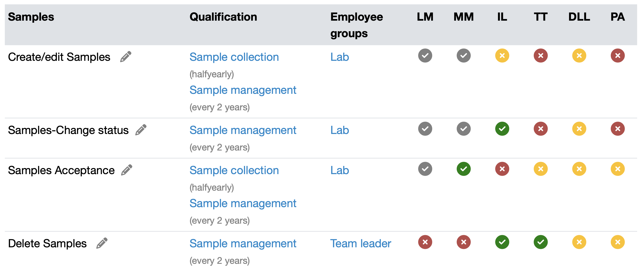The height and width of the screenshot is (270, 644).
Task: Click grey check for LM Create/edit Samples
Action: point(425,56)
